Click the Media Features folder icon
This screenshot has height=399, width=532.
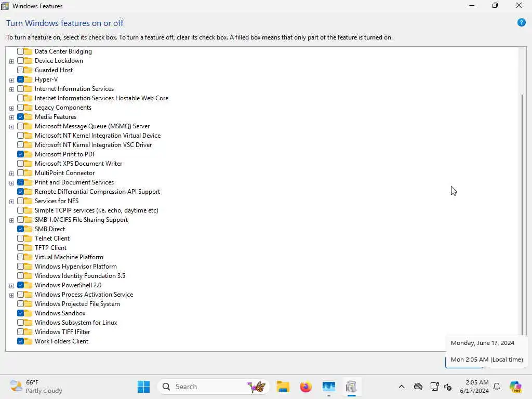pos(28,117)
